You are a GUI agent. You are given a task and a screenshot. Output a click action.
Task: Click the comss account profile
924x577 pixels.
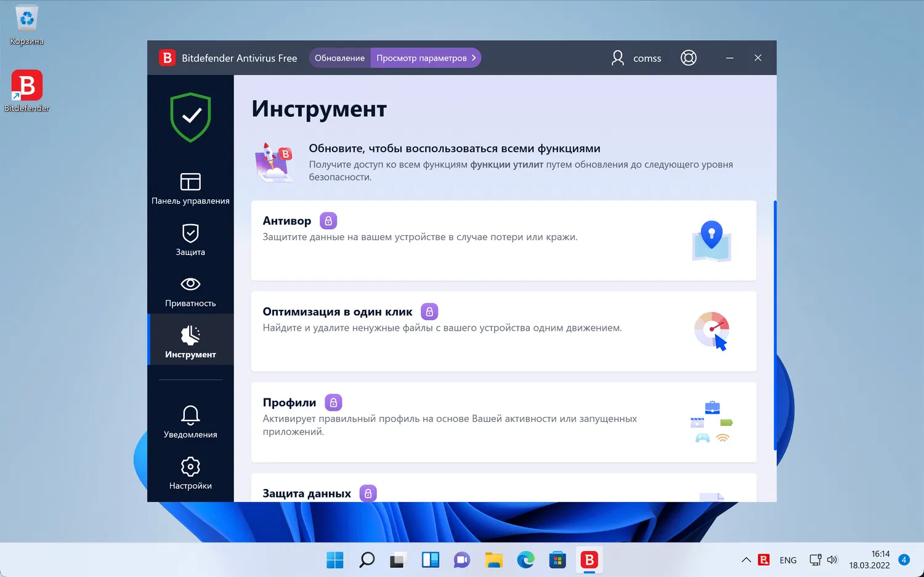[x=636, y=58]
